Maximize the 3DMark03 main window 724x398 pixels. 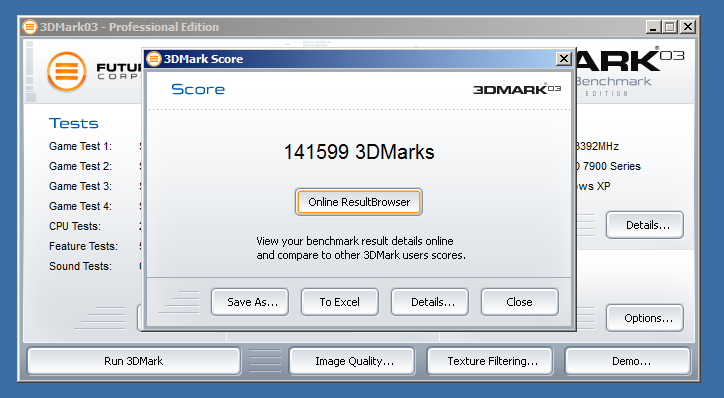click(x=670, y=27)
